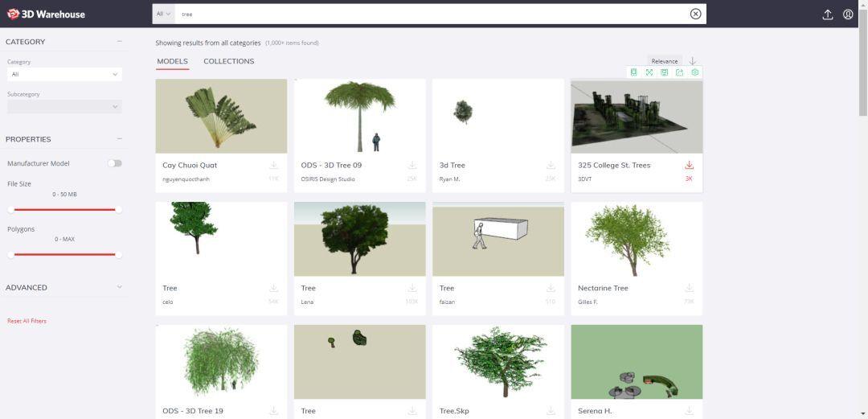Open the upload model icon
Image resolution: width=868 pixels, height=419 pixels.
(x=828, y=14)
